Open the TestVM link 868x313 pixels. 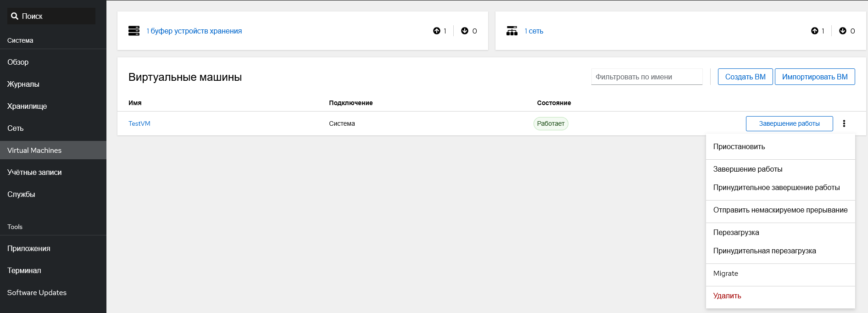139,123
